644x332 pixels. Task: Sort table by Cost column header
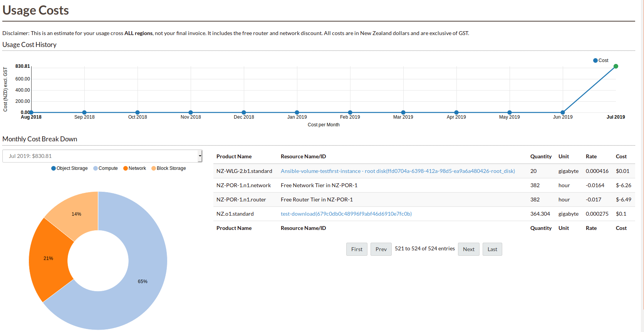click(x=621, y=156)
